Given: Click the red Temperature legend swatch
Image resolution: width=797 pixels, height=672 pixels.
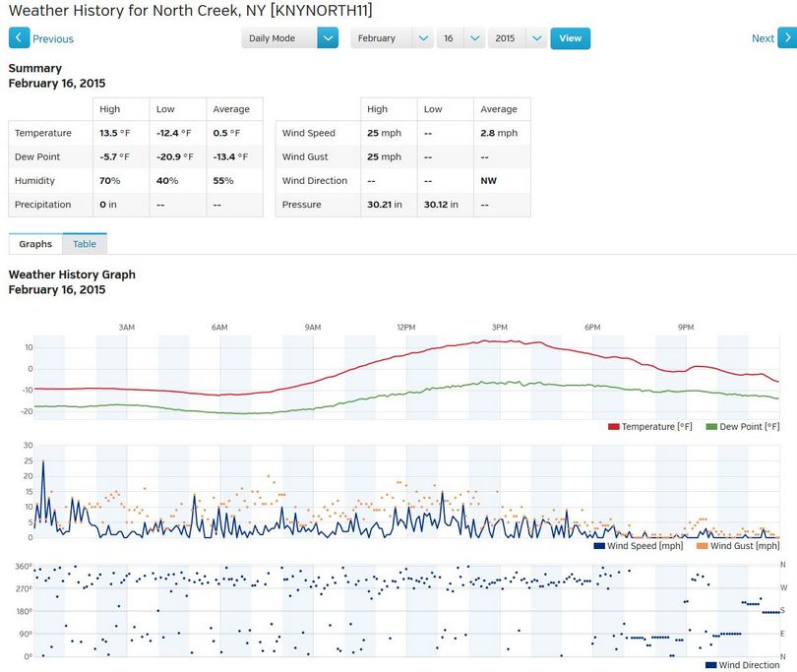Looking at the screenshot, I should pos(614,426).
